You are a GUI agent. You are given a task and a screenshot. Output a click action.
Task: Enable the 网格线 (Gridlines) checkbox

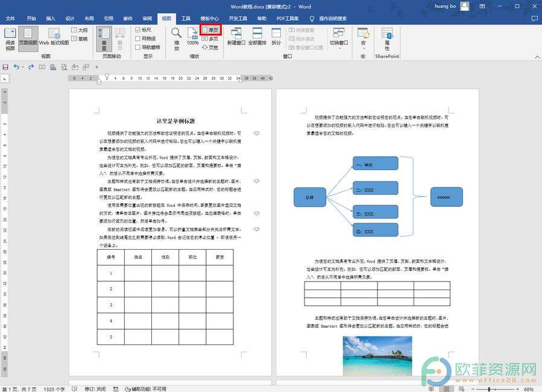tap(145, 39)
